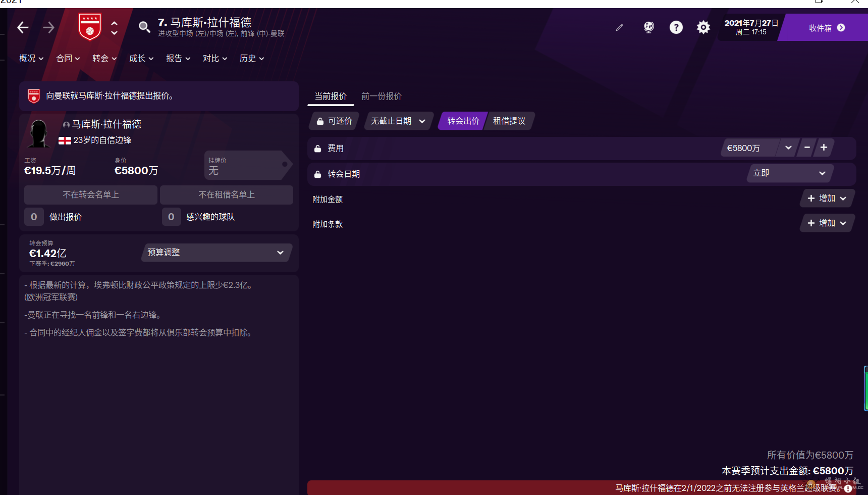Click the €19.5万/周 wage value

[x=50, y=171]
